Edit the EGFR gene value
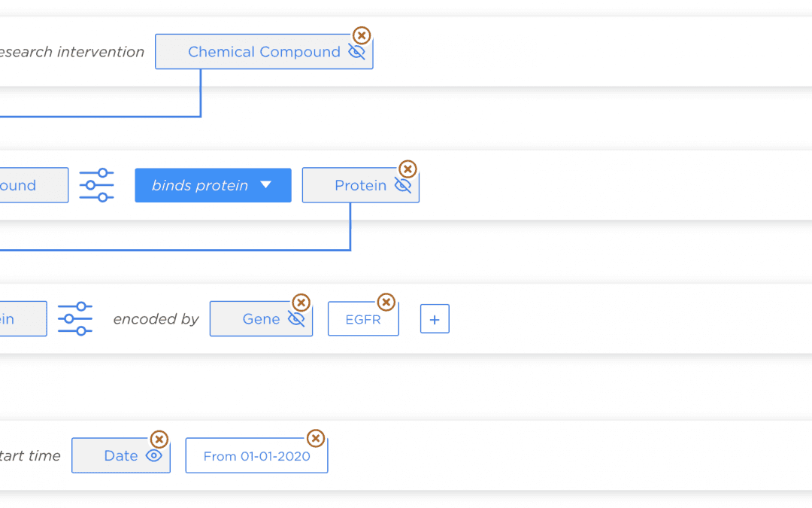Image resolution: width=812 pixels, height=508 pixels. (363, 320)
